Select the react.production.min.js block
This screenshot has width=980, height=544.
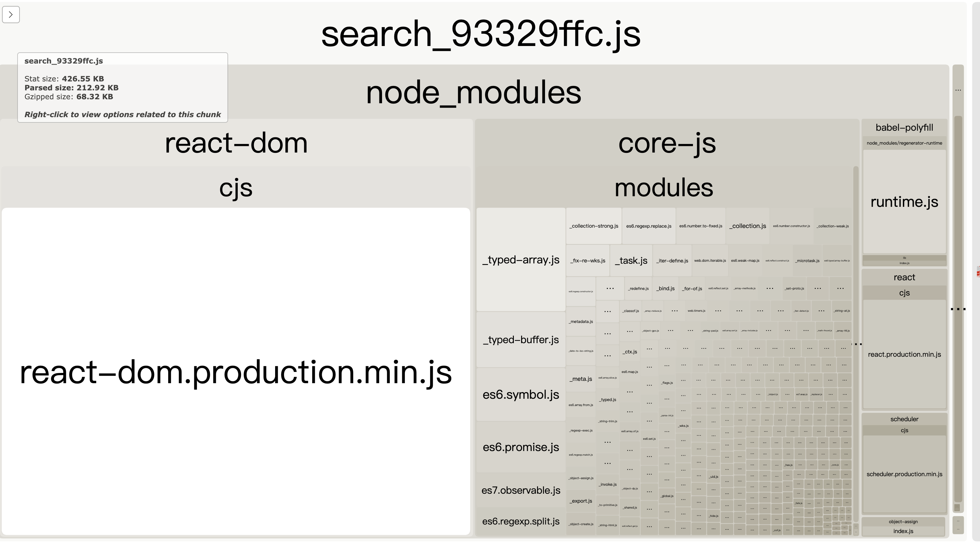(904, 354)
